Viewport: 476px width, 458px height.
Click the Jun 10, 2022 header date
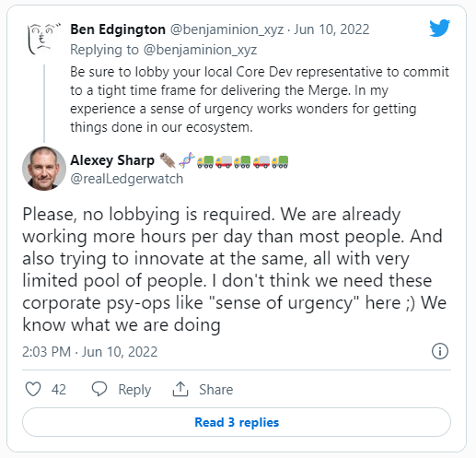point(331,29)
